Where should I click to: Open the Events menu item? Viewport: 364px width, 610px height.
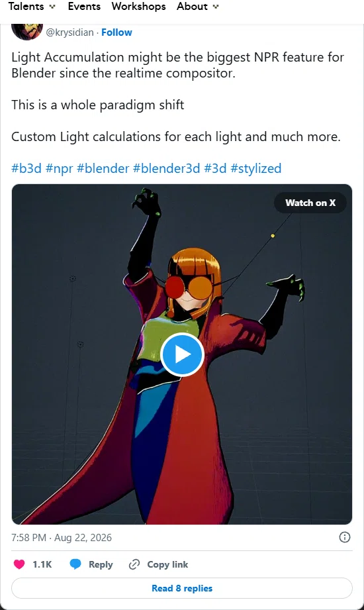point(84,7)
